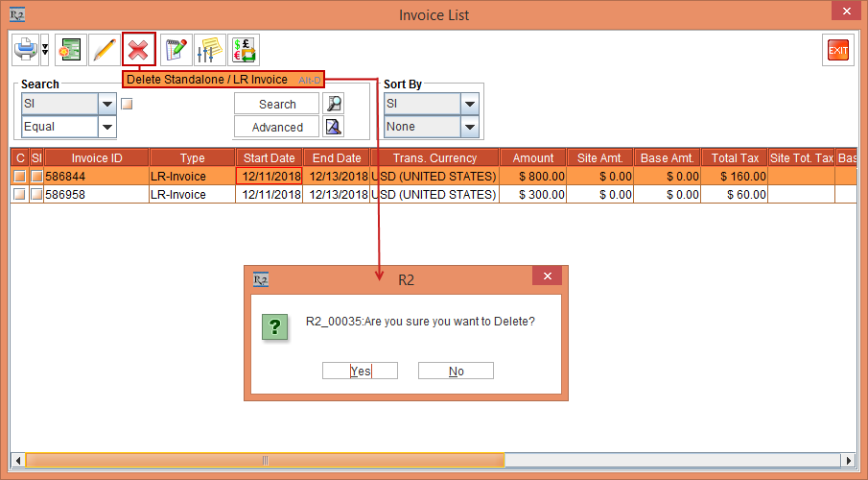This screenshot has width=868, height=480.
Task: Click the currency exchange icon
Action: click(244, 49)
